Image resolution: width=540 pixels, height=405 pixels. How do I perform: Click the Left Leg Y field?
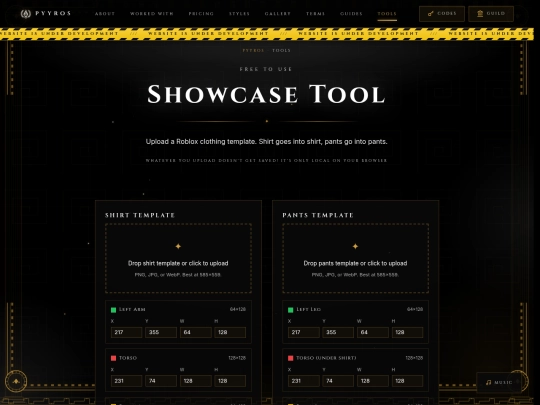[338, 332]
